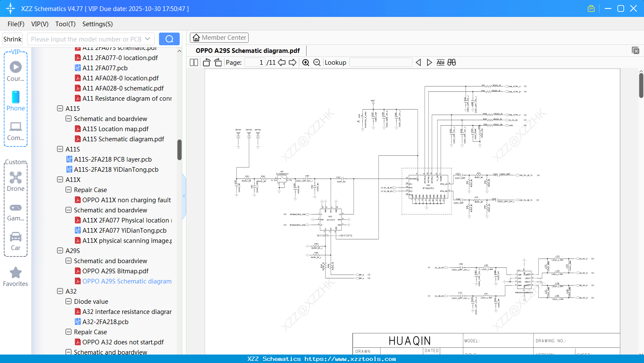Switch to the OPPO A29S Schematic tab
This screenshot has height=363, width=644.
[247, 50]
